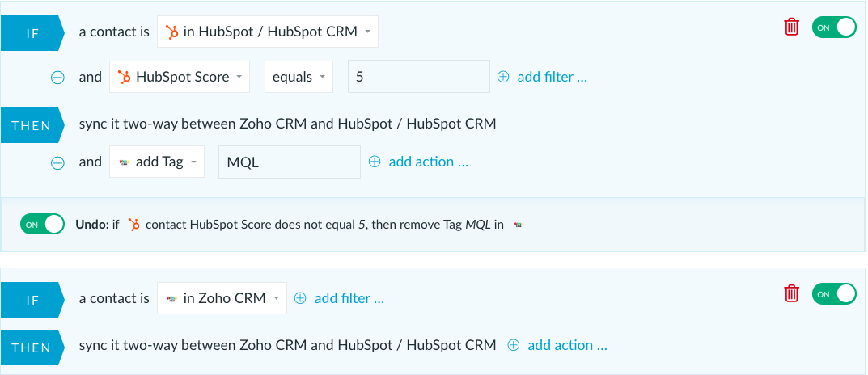Open the HubSpot Score field dropdown

(x=180, y=76)
